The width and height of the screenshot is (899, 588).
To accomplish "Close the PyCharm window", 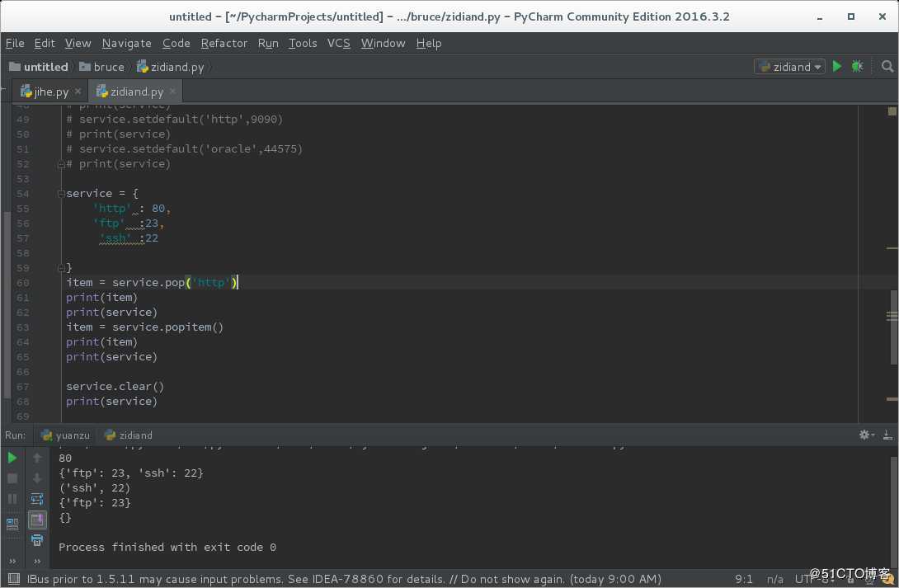I will [x=883, y=16].
